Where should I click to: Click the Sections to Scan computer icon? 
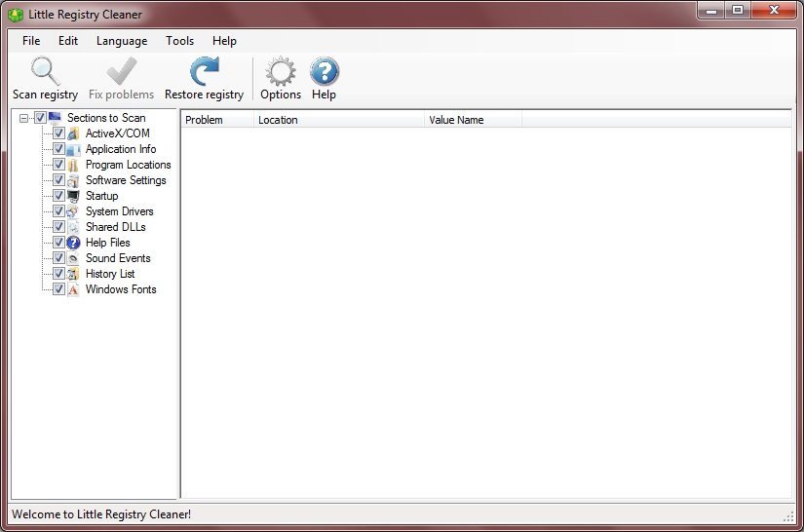point(55,118)
